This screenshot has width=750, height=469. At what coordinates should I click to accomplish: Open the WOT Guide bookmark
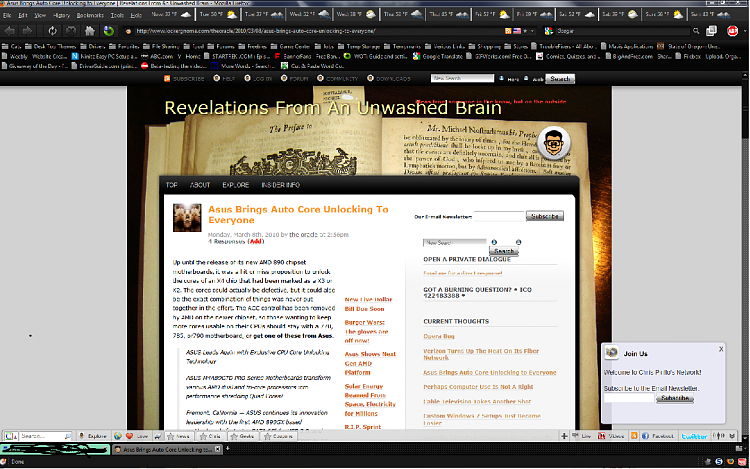pyautogui.click(x=375, y=56)
